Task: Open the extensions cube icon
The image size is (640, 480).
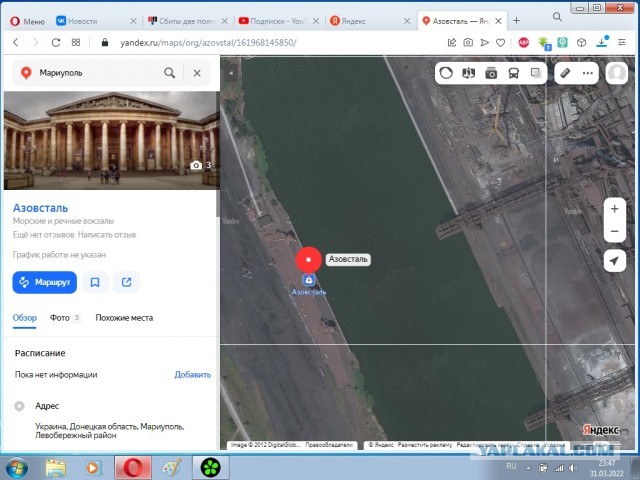Action: (582, 42)
